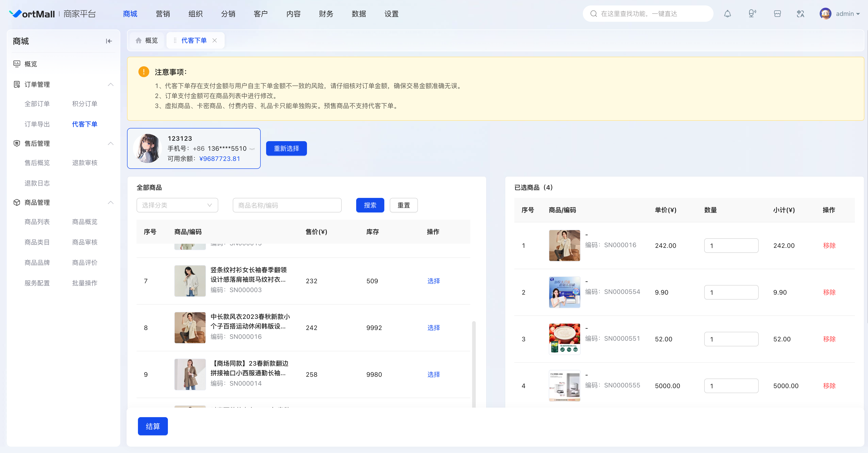Click the orange warning icon next to 注意事项
868x453 pixels.
(144, 72)
